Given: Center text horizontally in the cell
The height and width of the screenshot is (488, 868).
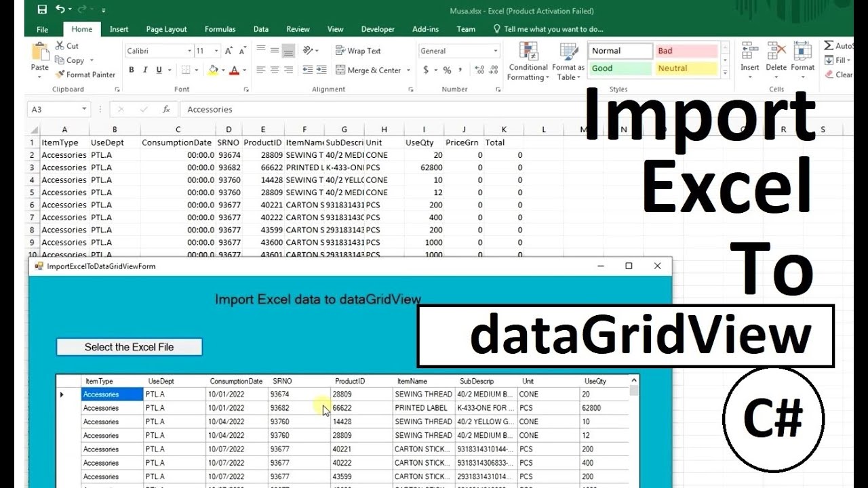Looking at the screenshot, I should coord(275,70).
